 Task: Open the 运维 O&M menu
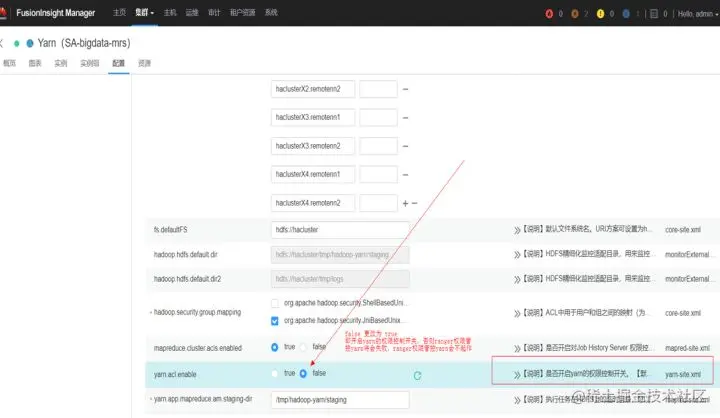click(x=192, y=12)
